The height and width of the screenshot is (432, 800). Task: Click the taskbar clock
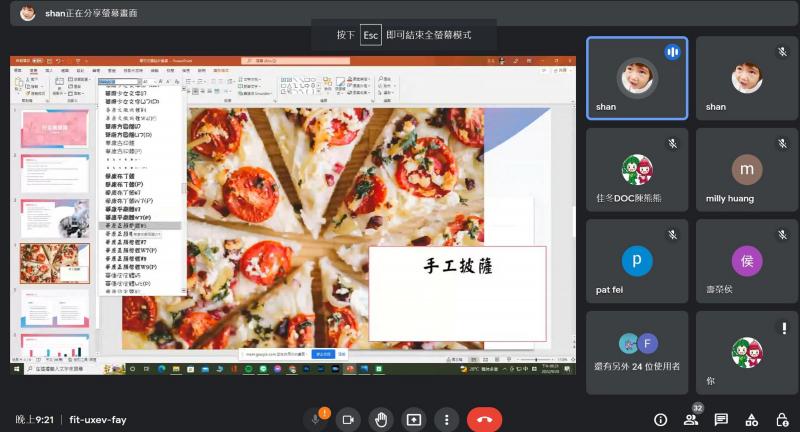[x=551, y=369]
